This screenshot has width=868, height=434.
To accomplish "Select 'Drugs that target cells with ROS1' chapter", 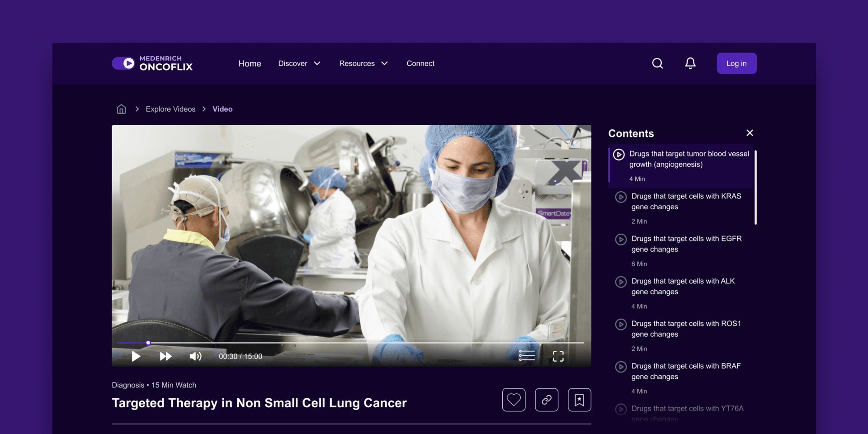I will pos(681,336).
